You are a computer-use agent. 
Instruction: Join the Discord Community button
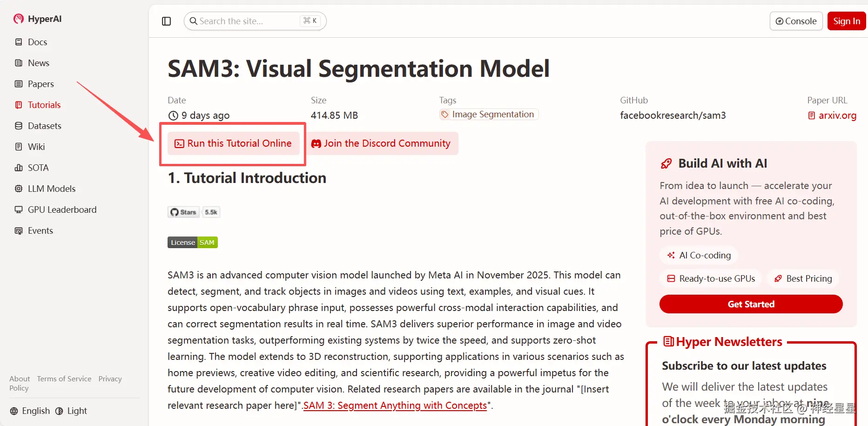pos(381,143)
